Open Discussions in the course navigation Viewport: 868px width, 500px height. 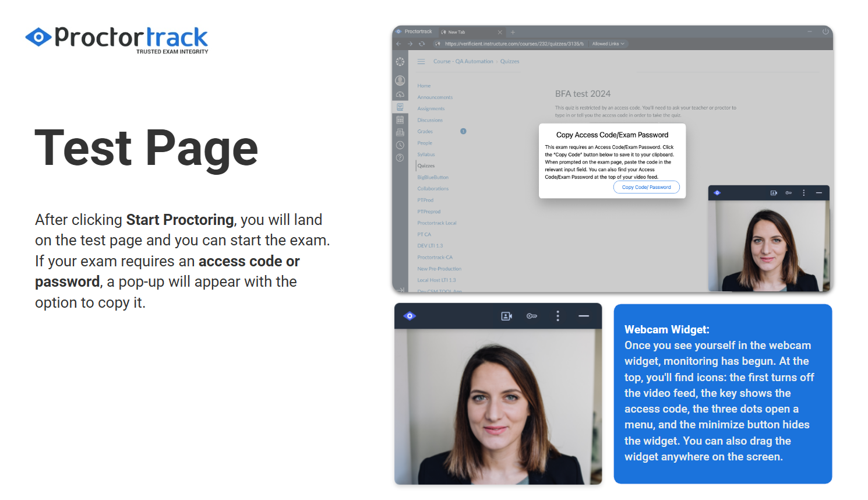pos(430,120)
